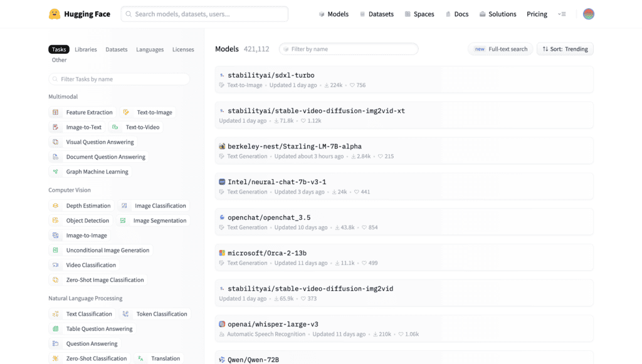
Task: Click the Hugging Face brand name text
Action: click(x=87, y=14)
